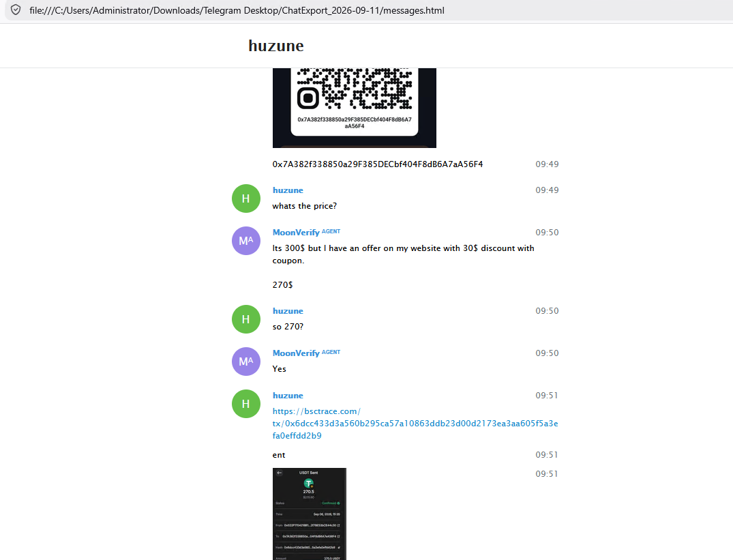Click AGENT badge next to the discount offer
The image size is (733, 560).
point(331,231)
